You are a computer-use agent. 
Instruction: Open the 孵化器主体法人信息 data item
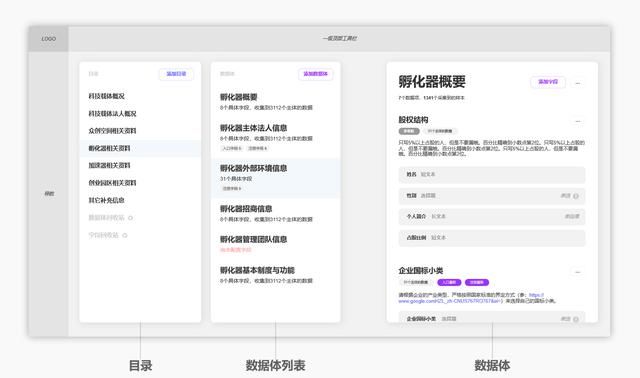click(276, 137)
